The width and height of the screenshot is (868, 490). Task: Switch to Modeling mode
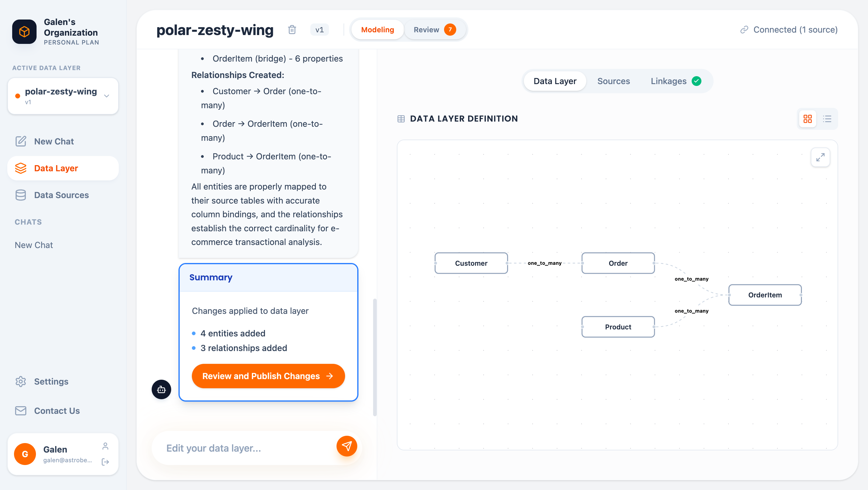[x=377, y=30]
